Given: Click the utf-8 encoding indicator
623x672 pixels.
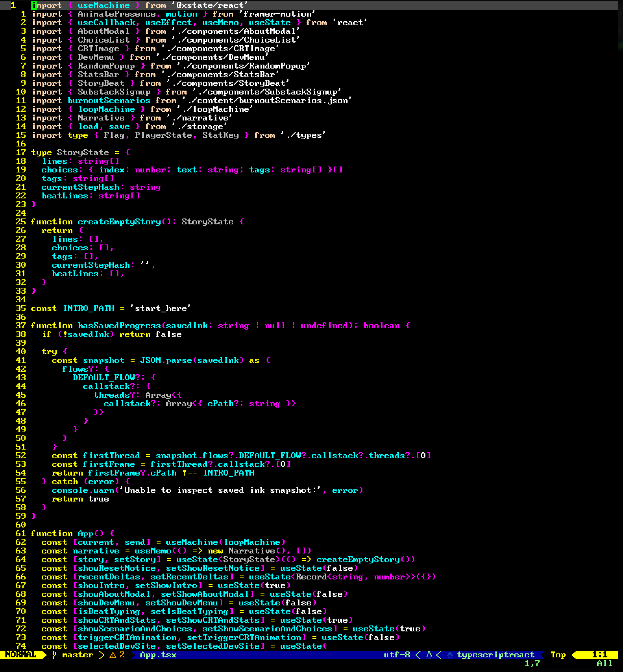Looking at the screenshot, I should click(x=397, y=655).
